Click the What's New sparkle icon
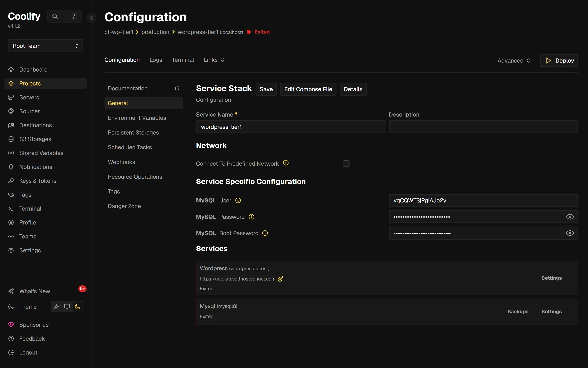Viewport: 588px width, 368px height. (x=11, y=291)
